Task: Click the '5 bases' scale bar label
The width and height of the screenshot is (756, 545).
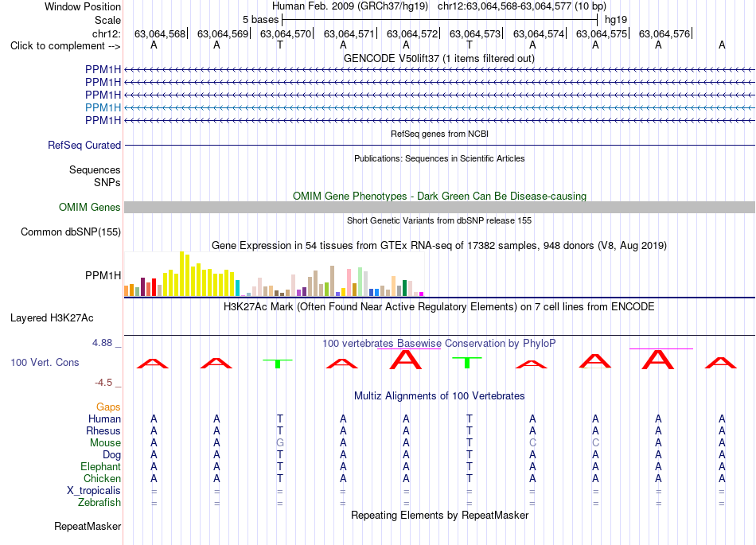Action: [x=260, y=20]
